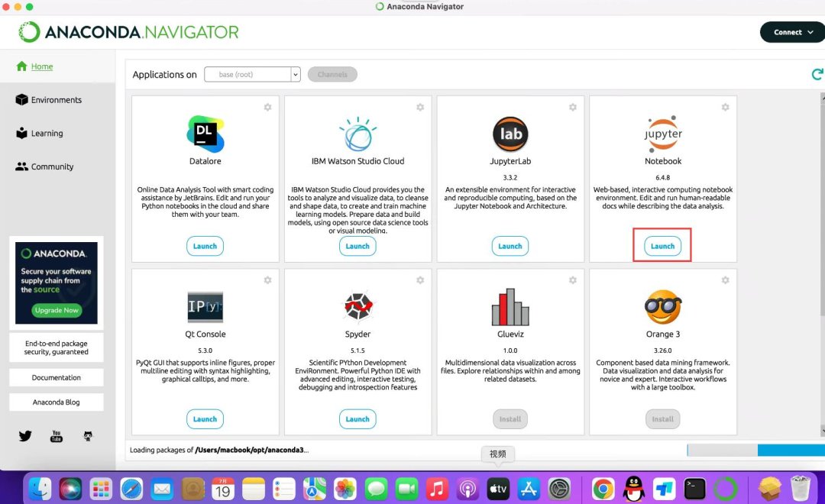Open Datalore settings gear
Viewport: 825px width, 504px height.
coord(268,108)
